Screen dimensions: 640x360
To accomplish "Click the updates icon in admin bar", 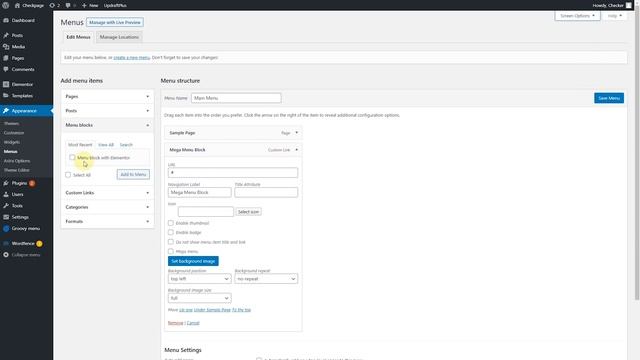I will [x=52, y=5].
